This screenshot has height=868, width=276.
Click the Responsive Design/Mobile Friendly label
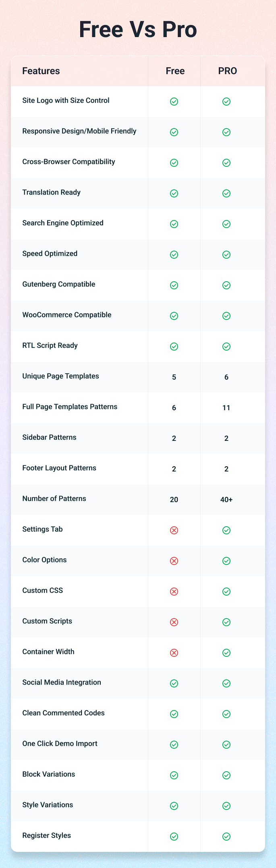pyautogui.click(x=79, y=131)
